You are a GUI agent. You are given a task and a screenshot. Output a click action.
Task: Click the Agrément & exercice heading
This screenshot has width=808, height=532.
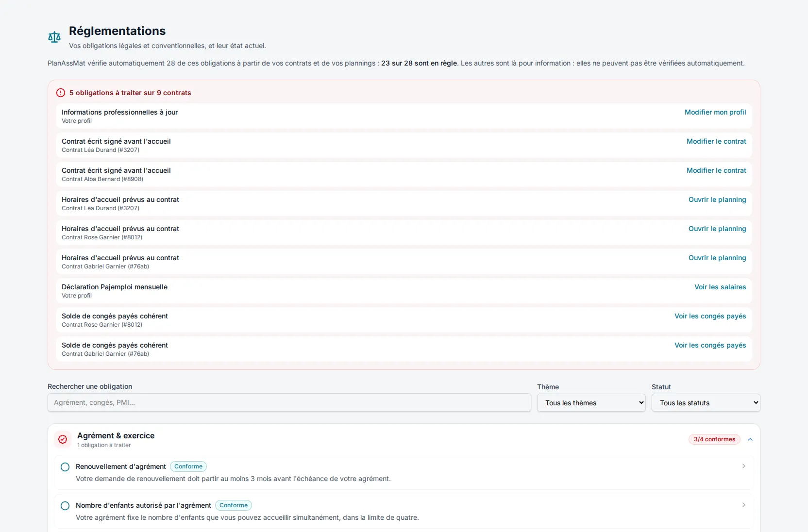[116, 436]
